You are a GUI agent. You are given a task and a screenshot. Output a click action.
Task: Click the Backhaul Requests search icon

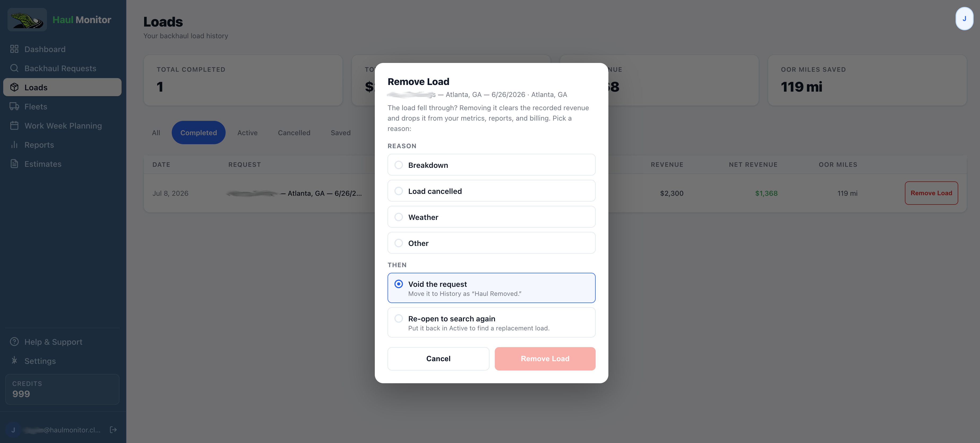(14, 68)
